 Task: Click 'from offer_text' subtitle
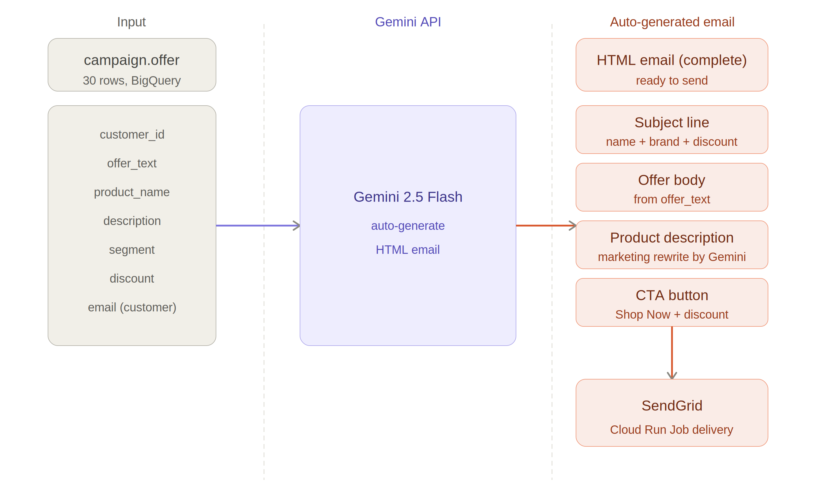[671, 200]
